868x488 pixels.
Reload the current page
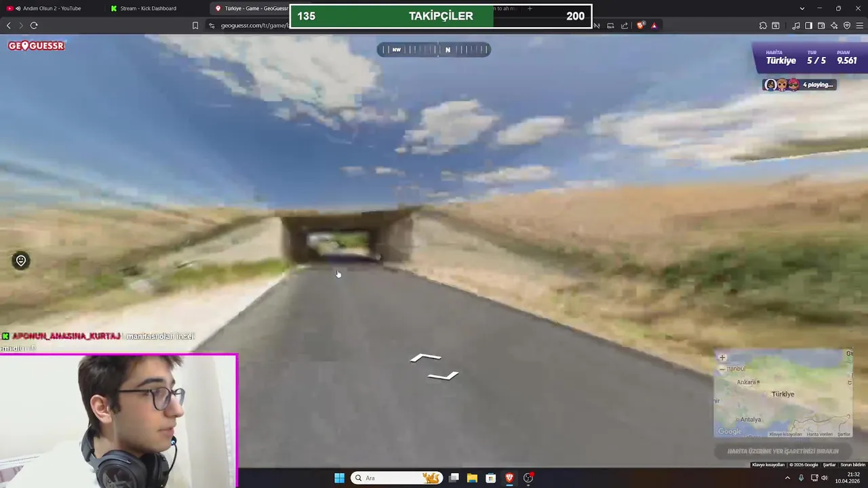[34, 26]
